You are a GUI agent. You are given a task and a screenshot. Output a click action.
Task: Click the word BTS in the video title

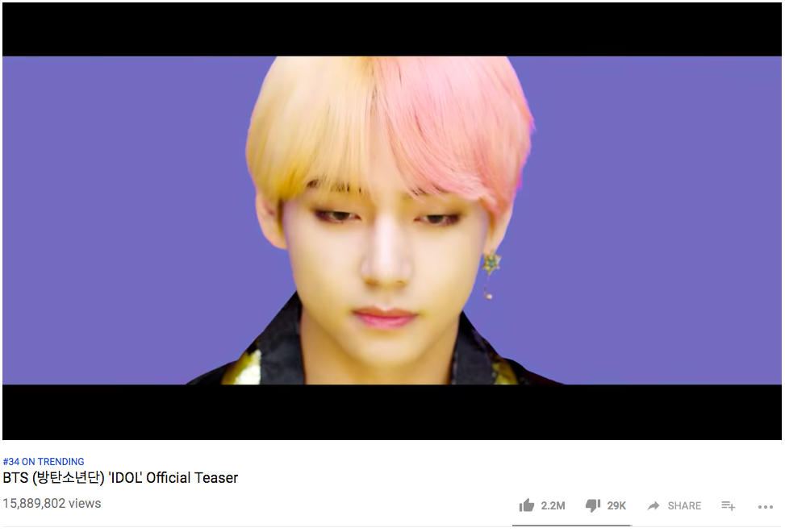click(x=15, y=478)
